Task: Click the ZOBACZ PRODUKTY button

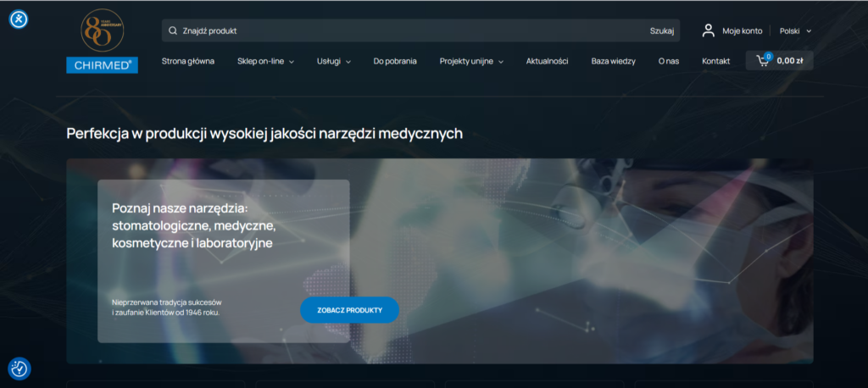Action: coord(349,310)
